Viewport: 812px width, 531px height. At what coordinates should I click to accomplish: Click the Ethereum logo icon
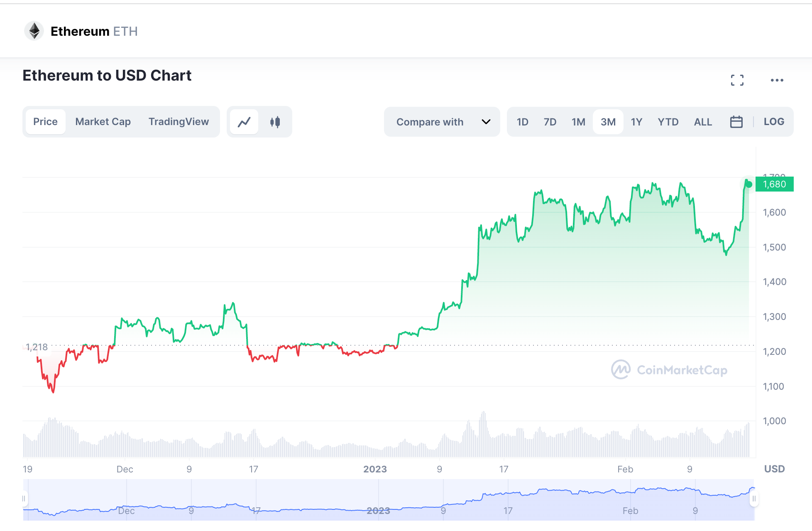pos(34,31)
